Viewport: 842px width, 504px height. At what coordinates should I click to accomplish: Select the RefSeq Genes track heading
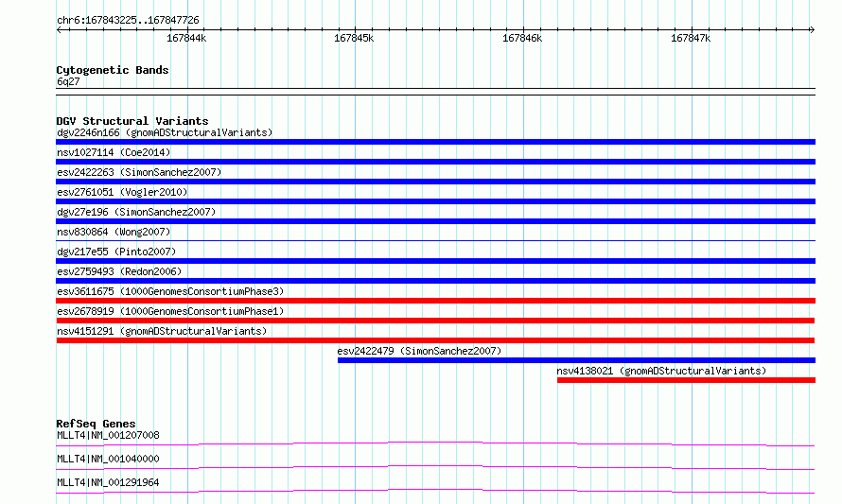(96, 424)
